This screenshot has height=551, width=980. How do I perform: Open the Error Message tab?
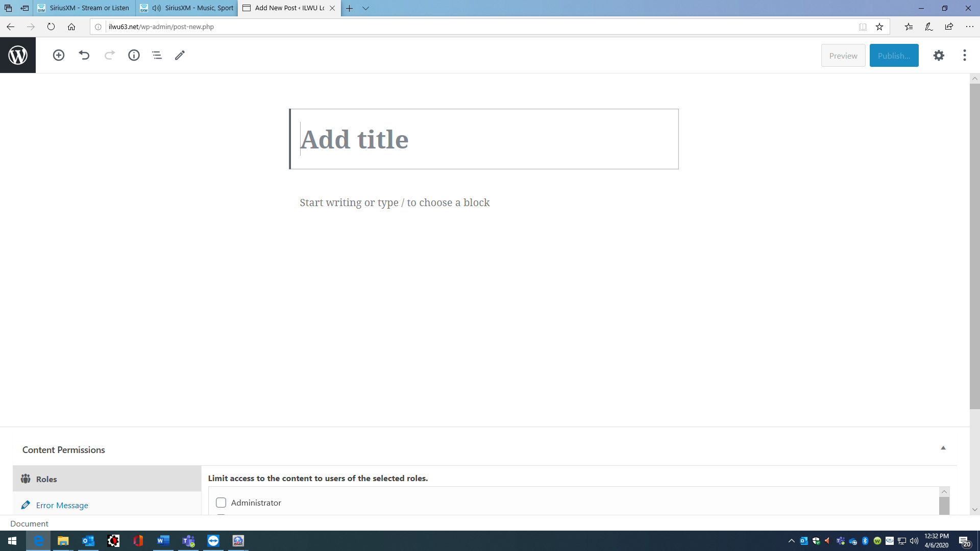coord(62,505)
